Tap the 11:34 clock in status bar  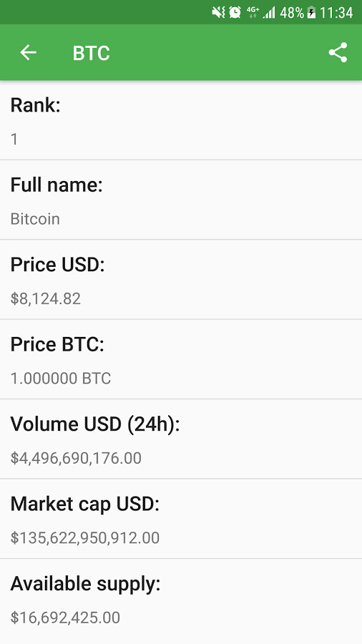point(336,13)
